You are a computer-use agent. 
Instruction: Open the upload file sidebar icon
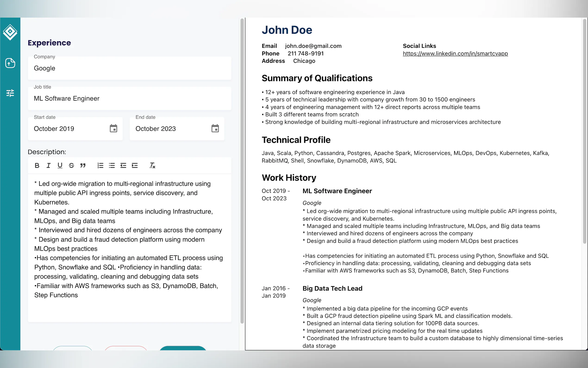tap(10, 63)
